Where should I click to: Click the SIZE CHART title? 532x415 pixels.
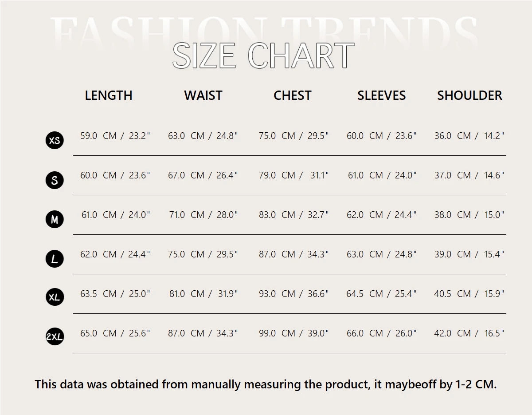coord(263,56)
